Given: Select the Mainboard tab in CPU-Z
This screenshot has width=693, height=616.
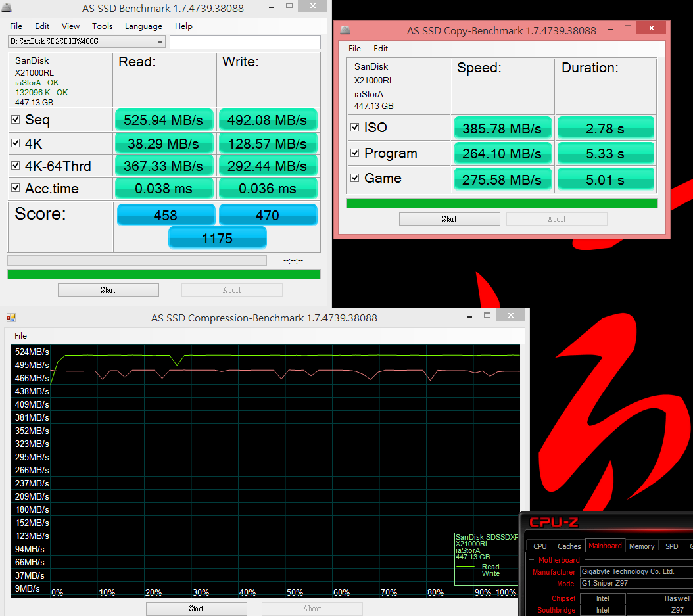Looking at the screenshot, I should click(x=605, y=546).
